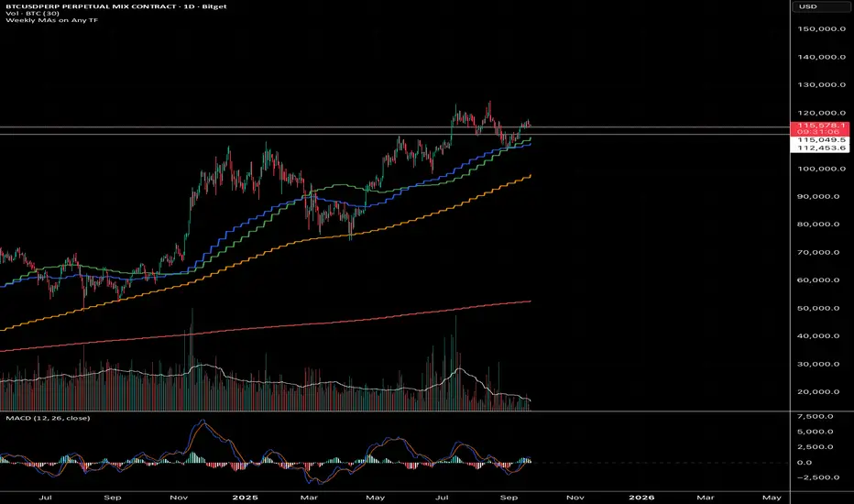Screen dimensions: 854x504
Task: Click the MACD (12, 26, close) indicator label
Action: point(48,418)
